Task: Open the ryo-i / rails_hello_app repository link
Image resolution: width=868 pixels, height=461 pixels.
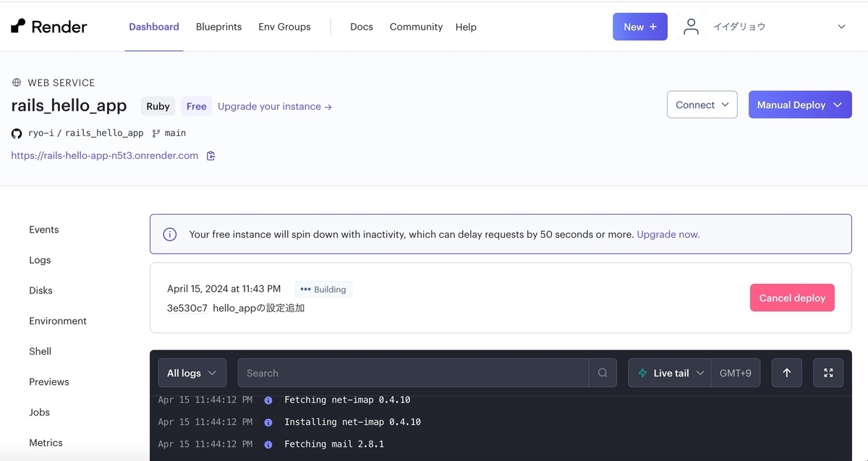Action: click(x=86, y=133)
